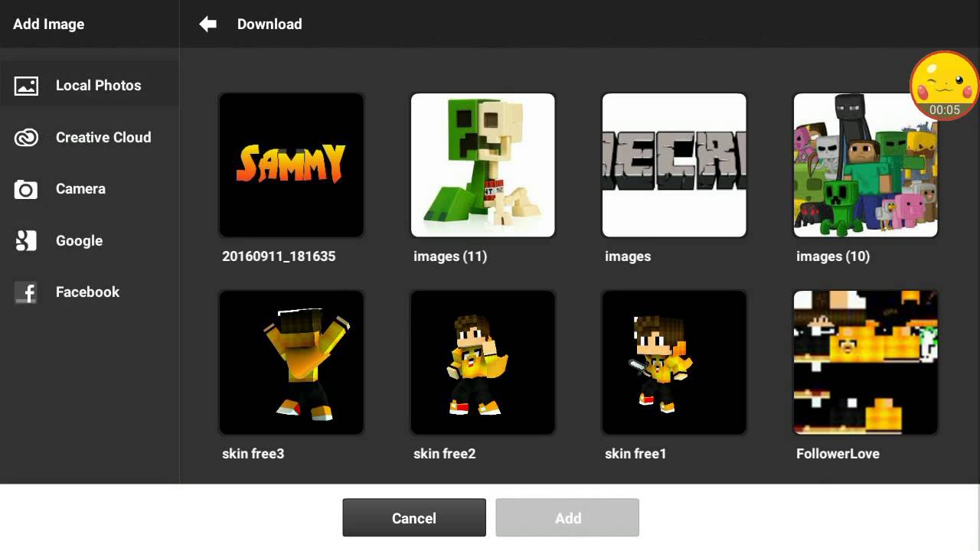Click the images (10) file name
Image resolution: width=980 pixels, height=551 pixels.
click(x=833, y=256)
